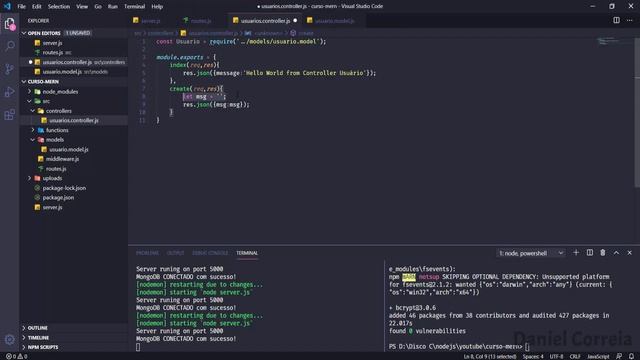Open the Help menu

(157, 7)
